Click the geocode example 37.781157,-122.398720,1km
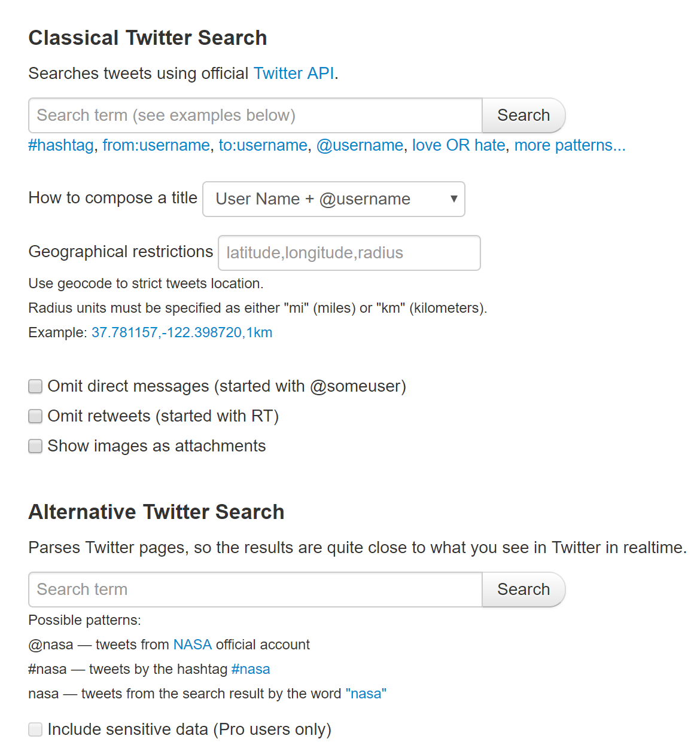This screenshot has height=748, width=700. tap(181, 332)
